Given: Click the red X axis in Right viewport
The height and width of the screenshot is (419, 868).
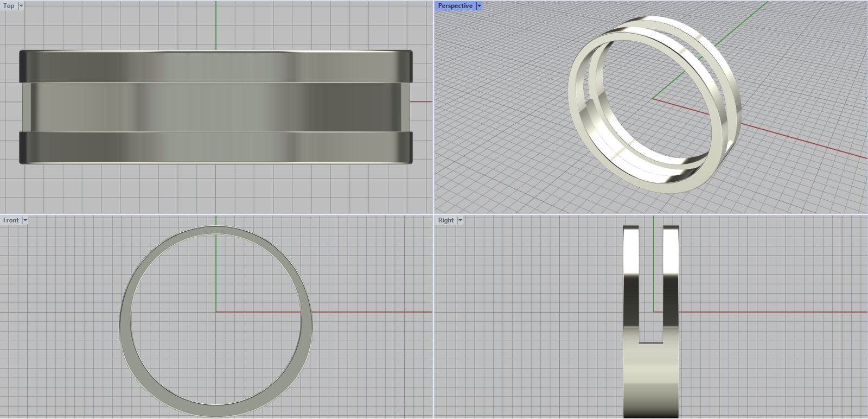Looking at the screenshot, I should (770, 312).
